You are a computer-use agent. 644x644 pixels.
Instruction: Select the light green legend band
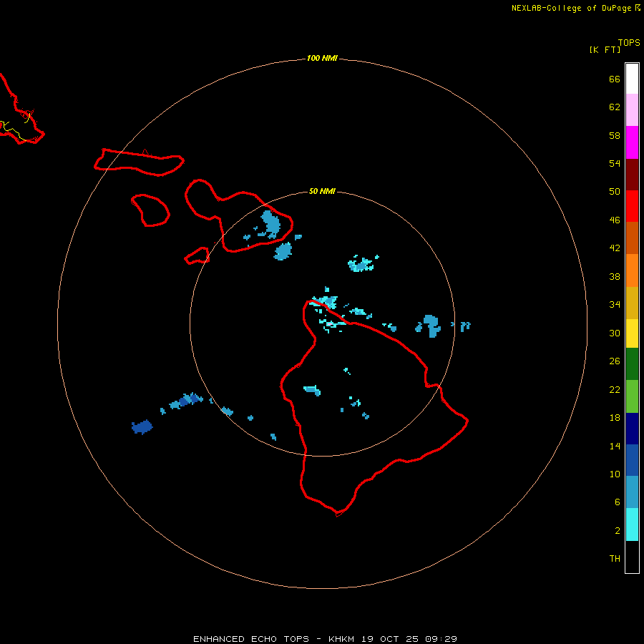pyautogui.click(x=632, y=396)
